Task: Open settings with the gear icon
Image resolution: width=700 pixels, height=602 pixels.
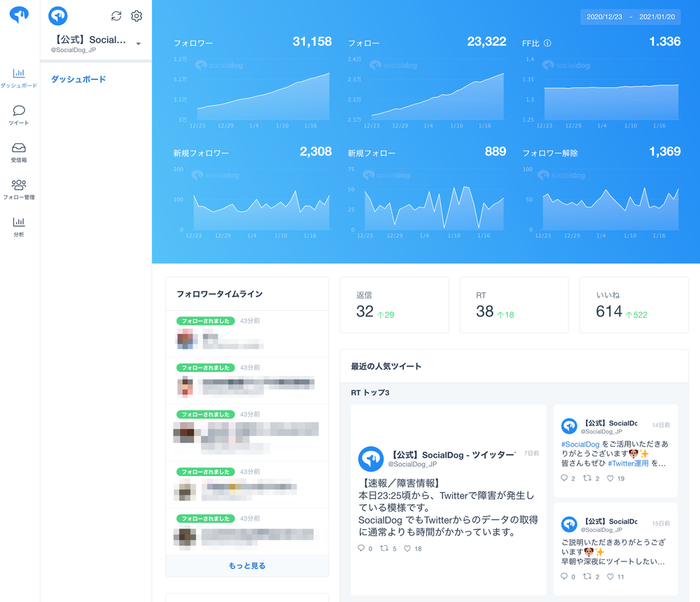Action: click(x=136, y=16)
